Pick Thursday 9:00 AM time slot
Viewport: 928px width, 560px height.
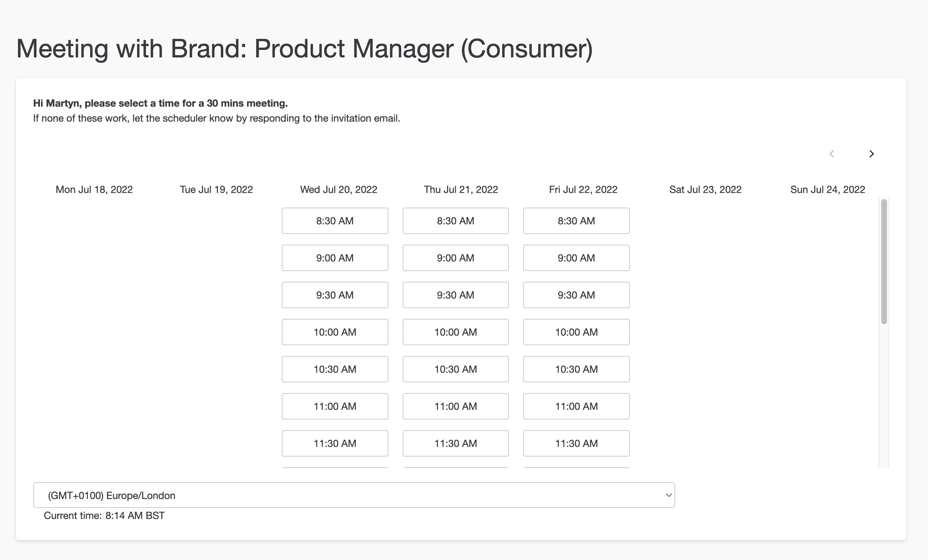coord(455,258)
